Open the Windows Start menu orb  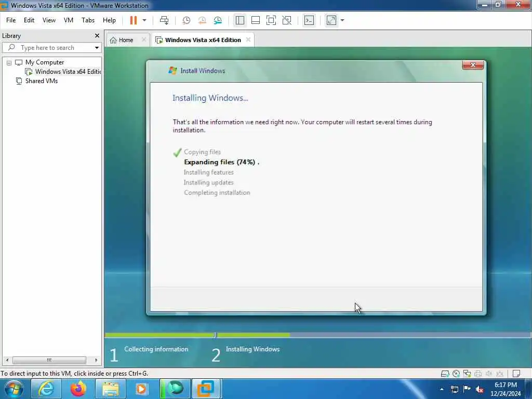(14, 389)
